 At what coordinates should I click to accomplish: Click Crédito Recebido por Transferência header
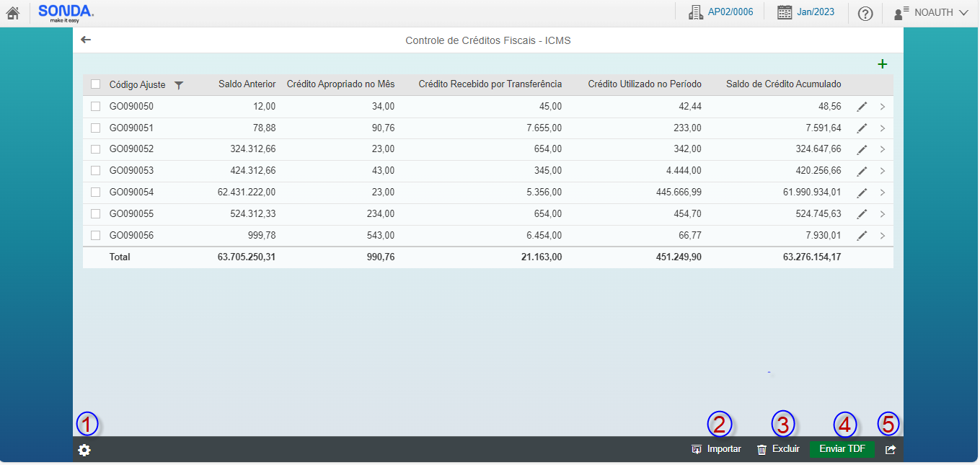point(490,84)
